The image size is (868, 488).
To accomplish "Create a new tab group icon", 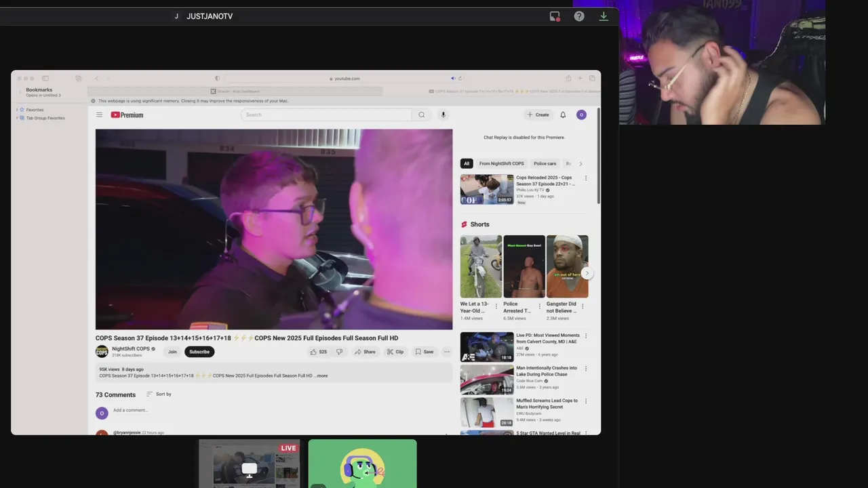I will pos(79,79).
